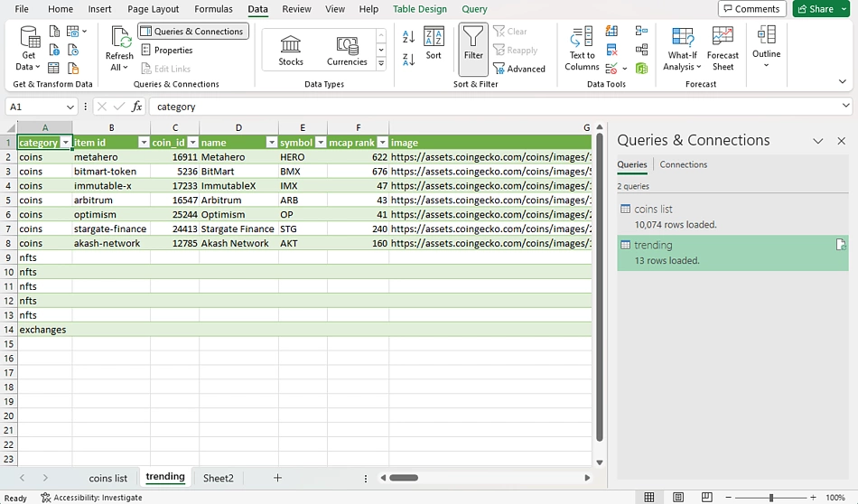Select the Stocks data type

tap(291, 51)
